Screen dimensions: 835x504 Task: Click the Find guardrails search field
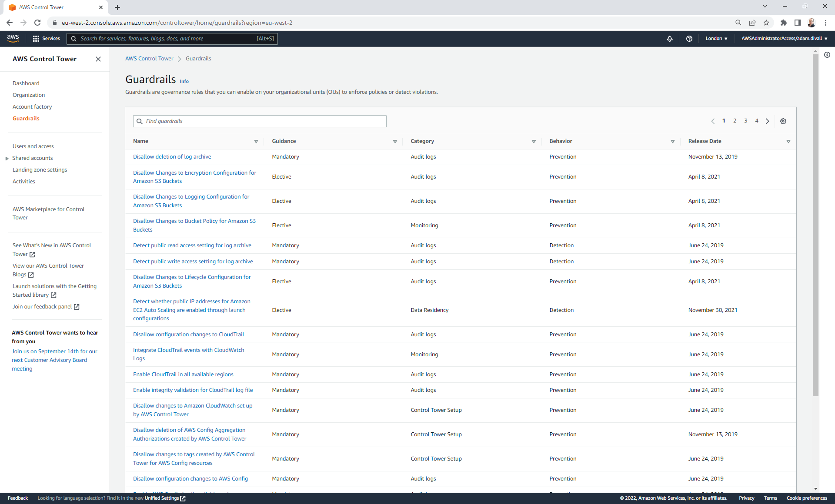click(260, 121)
